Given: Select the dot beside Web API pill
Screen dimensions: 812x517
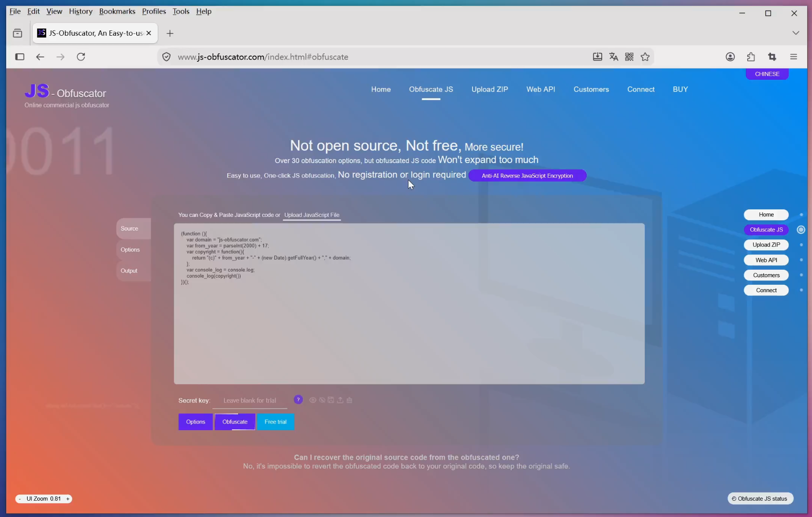Looking at the screenshot, I should coord(801,260).
